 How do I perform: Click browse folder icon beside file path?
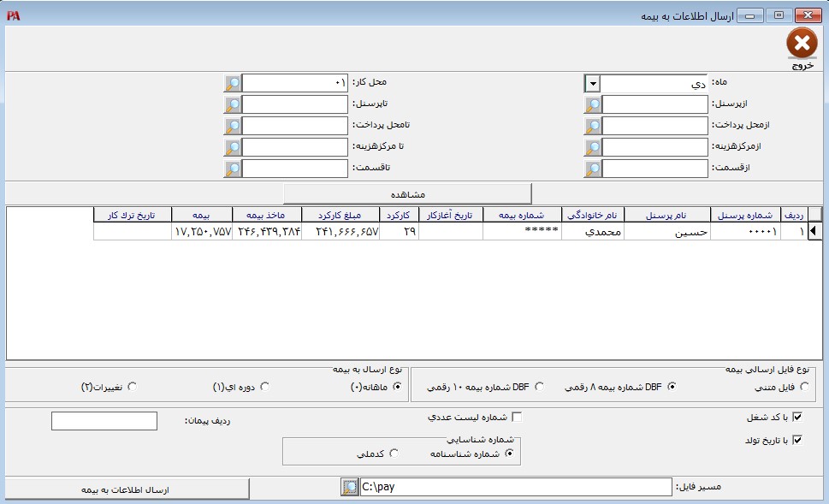[x=349, y=487]
